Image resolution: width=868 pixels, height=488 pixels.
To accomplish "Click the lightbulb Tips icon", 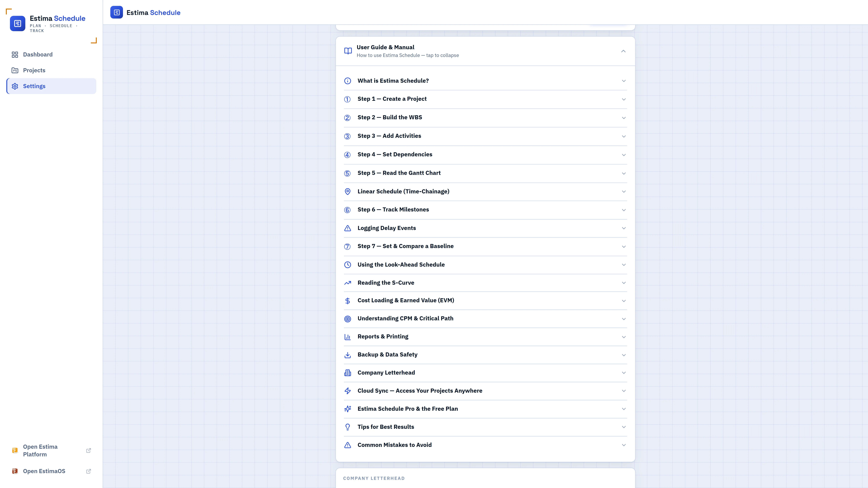I will (348, 427).
